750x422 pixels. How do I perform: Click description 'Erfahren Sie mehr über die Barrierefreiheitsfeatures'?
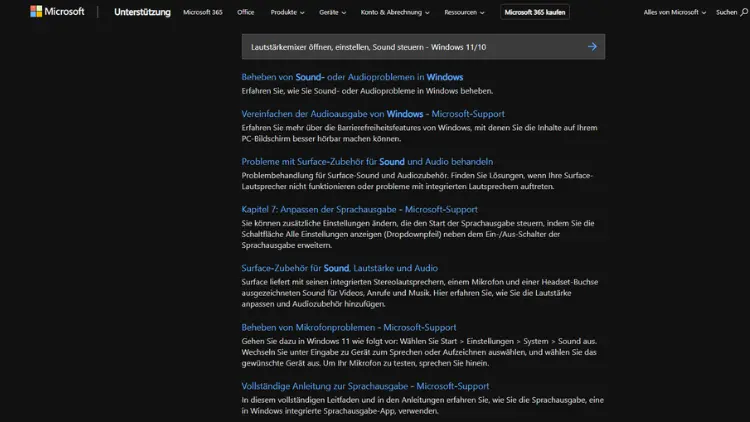419,133
